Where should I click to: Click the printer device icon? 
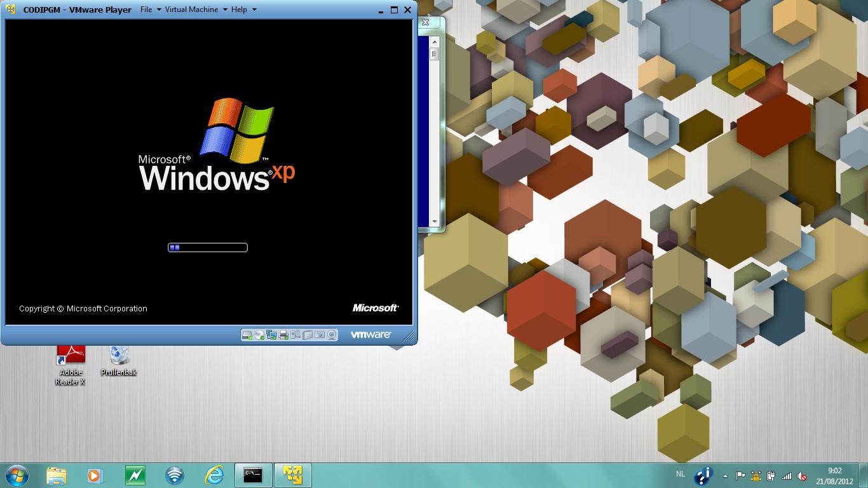coord(283,335)
